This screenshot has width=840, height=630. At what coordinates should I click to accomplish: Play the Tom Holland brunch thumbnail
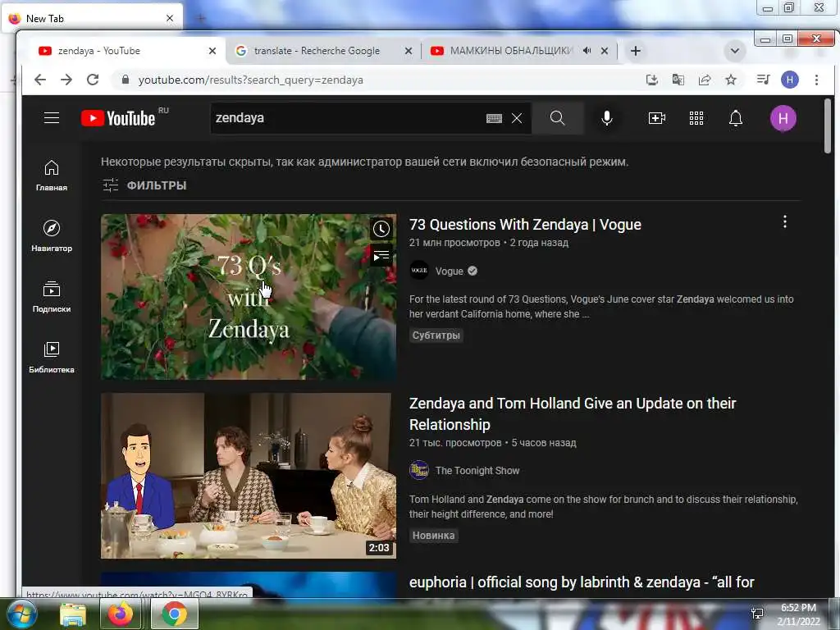(x=249, y=476)
